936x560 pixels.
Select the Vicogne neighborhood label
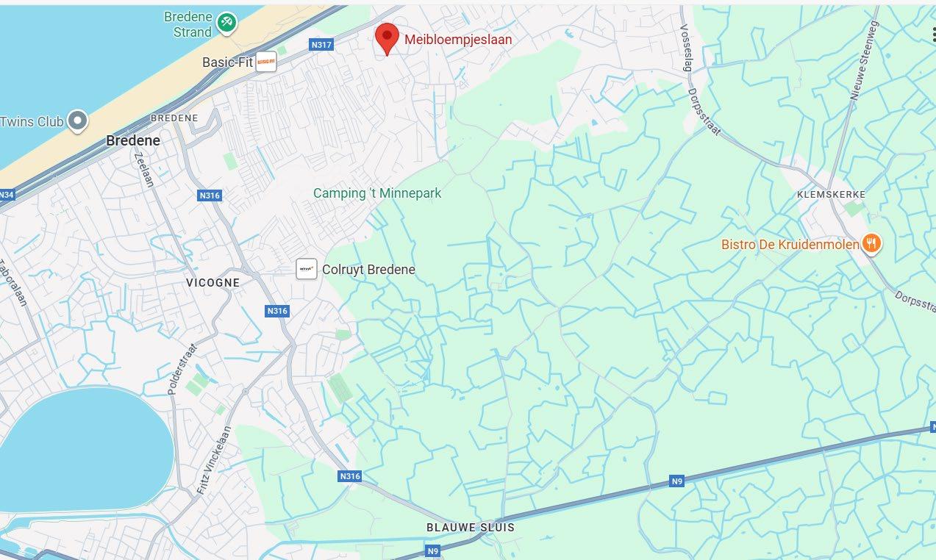[213, 282]
